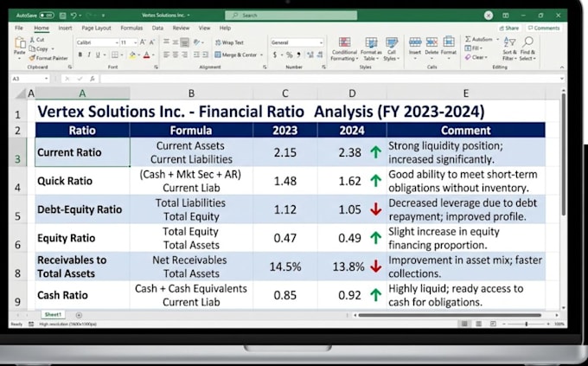Screen dimensions: 588x366
Task: Click the Cut scissors command
Action: (x=37, y=40)
